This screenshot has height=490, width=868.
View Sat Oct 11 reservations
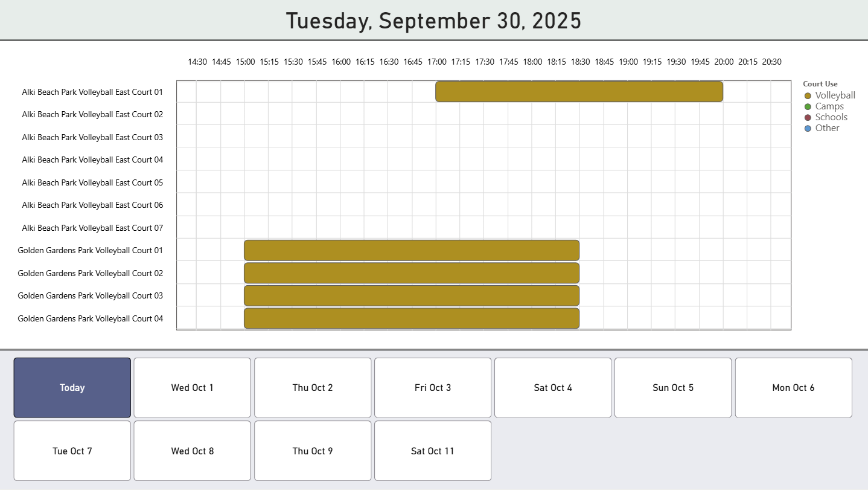(x=432, y=451)
